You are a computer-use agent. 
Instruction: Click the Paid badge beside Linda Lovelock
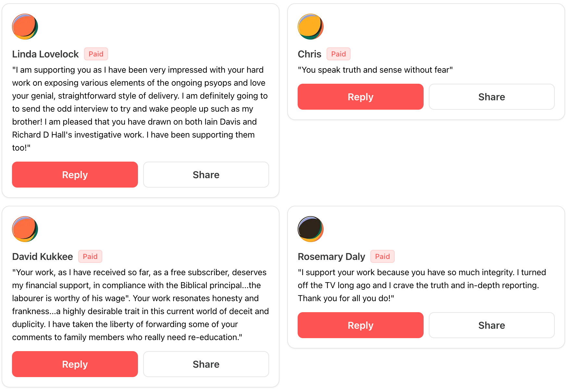click(96, 54)
